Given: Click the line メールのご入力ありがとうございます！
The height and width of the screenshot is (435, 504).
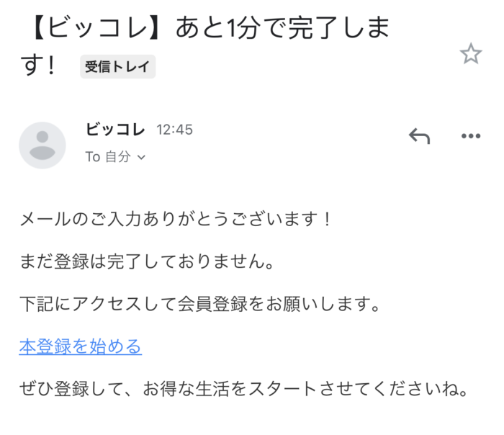Looking at the screenshot, I should [176, 219].
